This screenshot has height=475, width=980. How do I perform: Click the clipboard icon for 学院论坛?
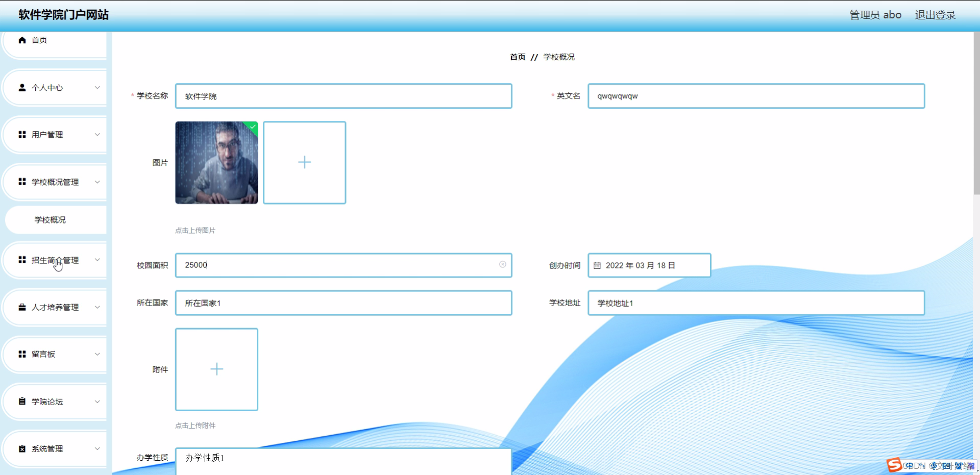pos(22,402)
